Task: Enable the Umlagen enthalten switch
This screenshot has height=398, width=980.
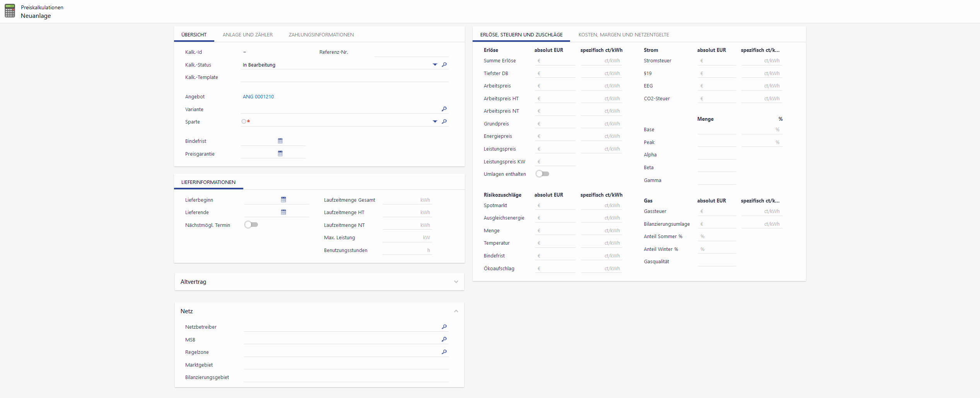Action: pos(542,174)
